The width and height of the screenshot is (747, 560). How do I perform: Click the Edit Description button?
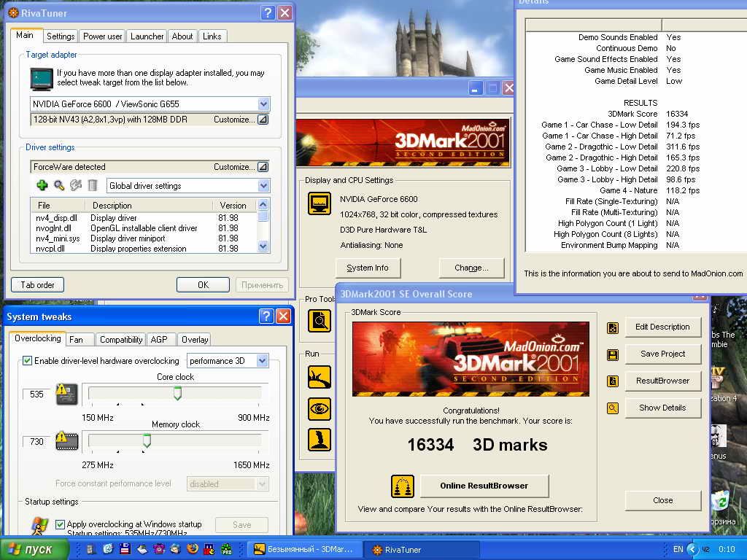click(x=662, y=327)
